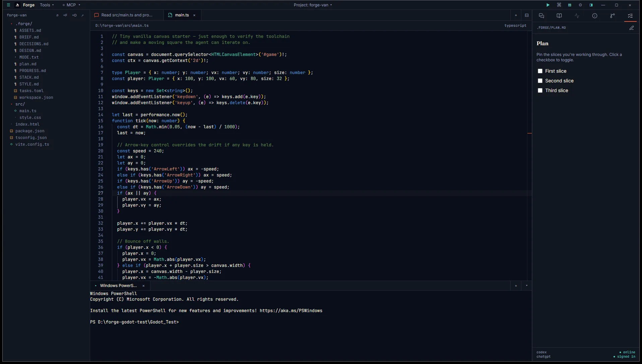The width and height of the screenshot is (642, 364).
Task: Click the forge-van explorer header label
Action: [x=17, y=15]
